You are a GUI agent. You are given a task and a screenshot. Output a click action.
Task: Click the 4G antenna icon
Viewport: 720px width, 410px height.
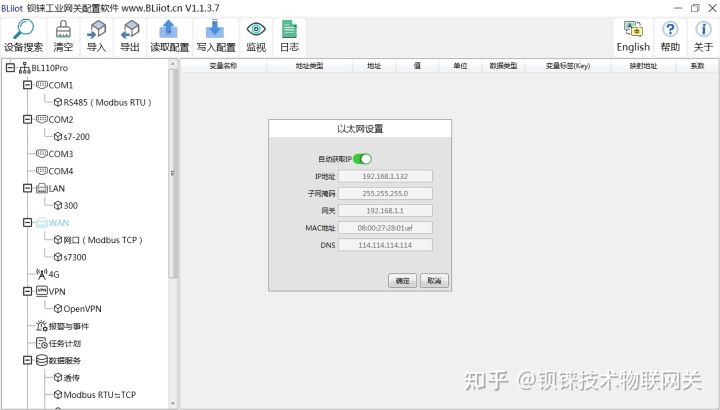42,274
